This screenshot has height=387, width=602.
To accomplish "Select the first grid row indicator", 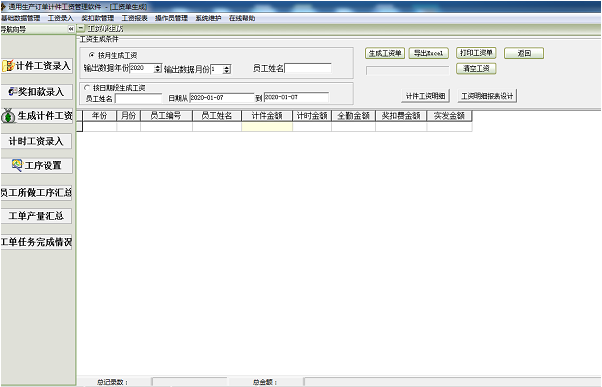I will pos(79,126).
